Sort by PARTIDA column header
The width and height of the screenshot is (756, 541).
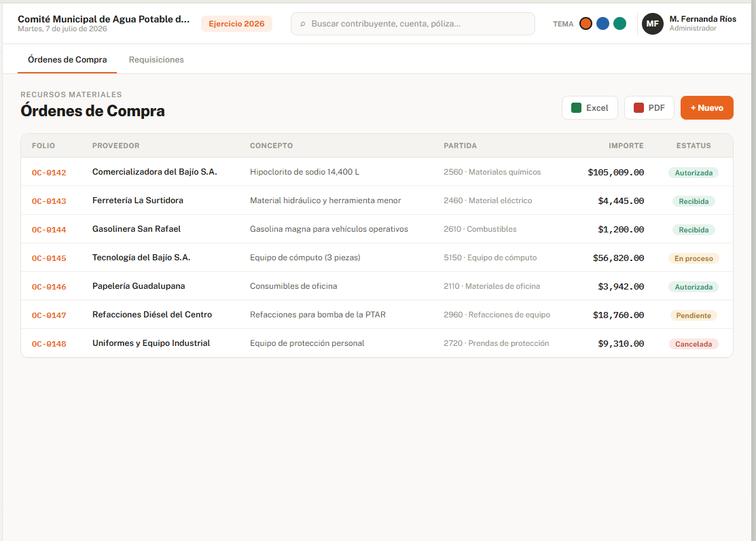click(x=460, y=145)
